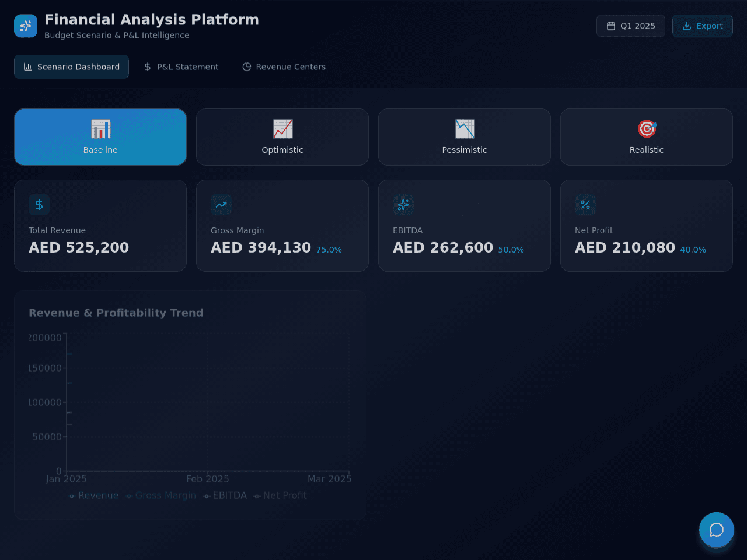Screen dimensions: 747x560
Task: Select the Baseline scenario card
Action: (100, 137)
